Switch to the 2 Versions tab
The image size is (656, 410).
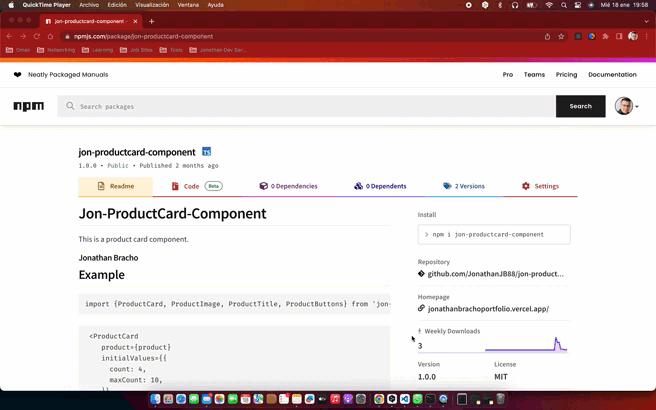point(464,187)
